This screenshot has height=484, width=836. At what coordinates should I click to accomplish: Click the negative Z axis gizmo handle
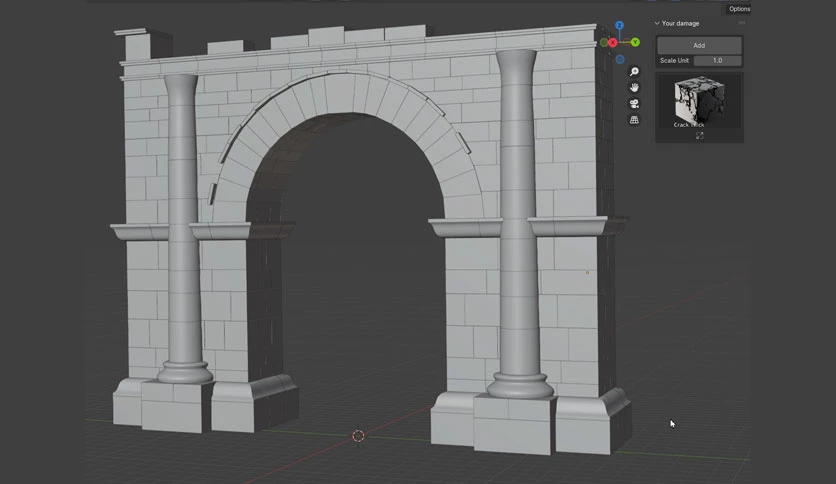620,59
